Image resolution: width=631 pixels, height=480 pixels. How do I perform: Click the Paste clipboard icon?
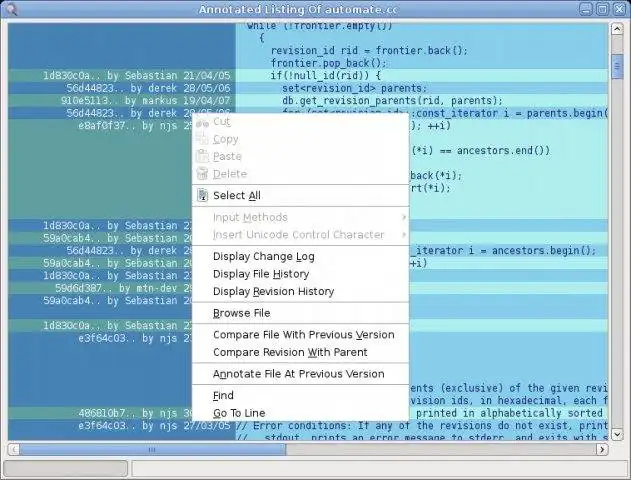click(202, 156)
